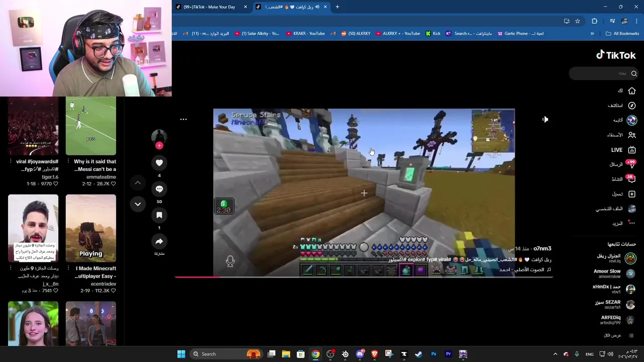The width and height of the screenshot is (644, 362).
Task: Open the Messi soccer video thumbnail
Action: click(91, 126)
